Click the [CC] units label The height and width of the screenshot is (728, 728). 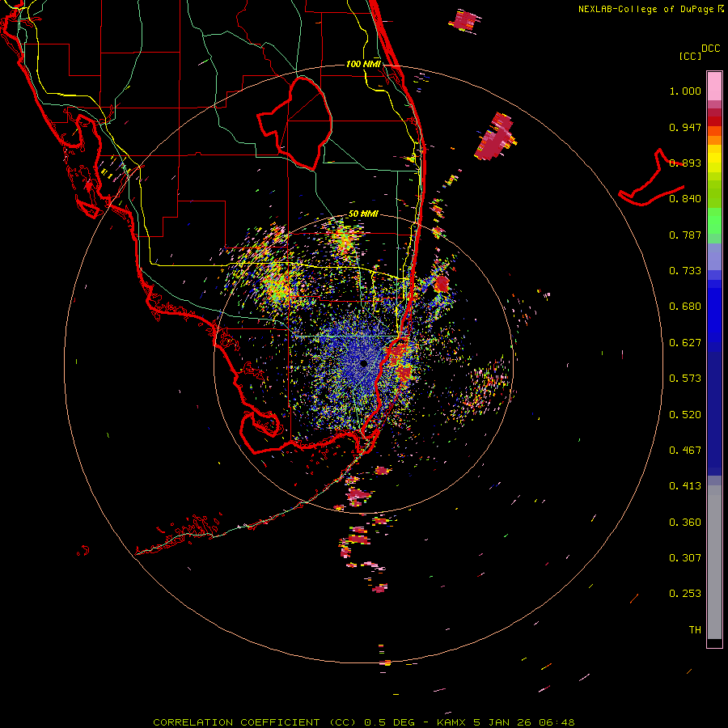(x=690, y=56)
